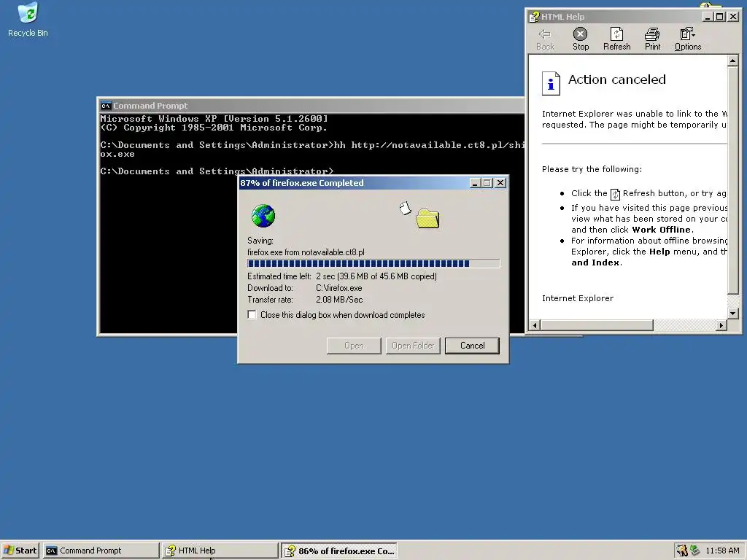Viewport: 747px width, 560px height.
Task: Switch to Command Prompt from taskbar
Action: tap(101, 551)
